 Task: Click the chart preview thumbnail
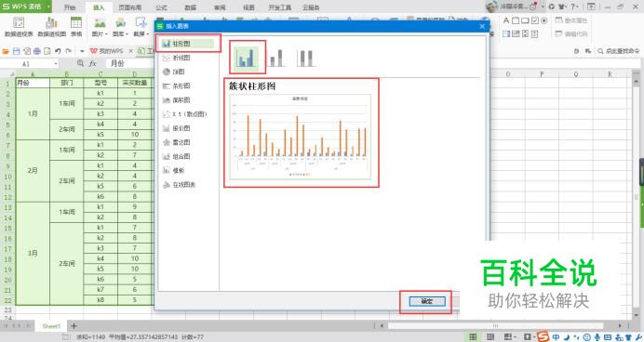coord(301,137)
